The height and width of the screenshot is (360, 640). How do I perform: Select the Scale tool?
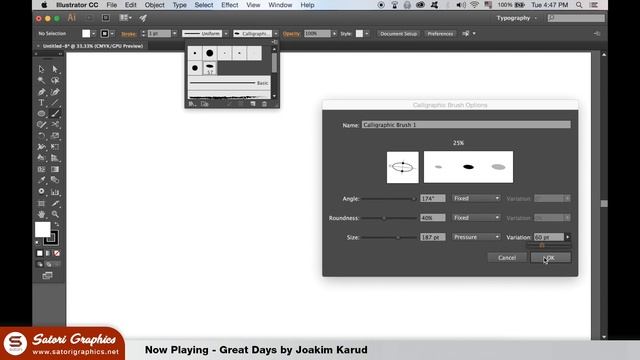pos(55,136)
